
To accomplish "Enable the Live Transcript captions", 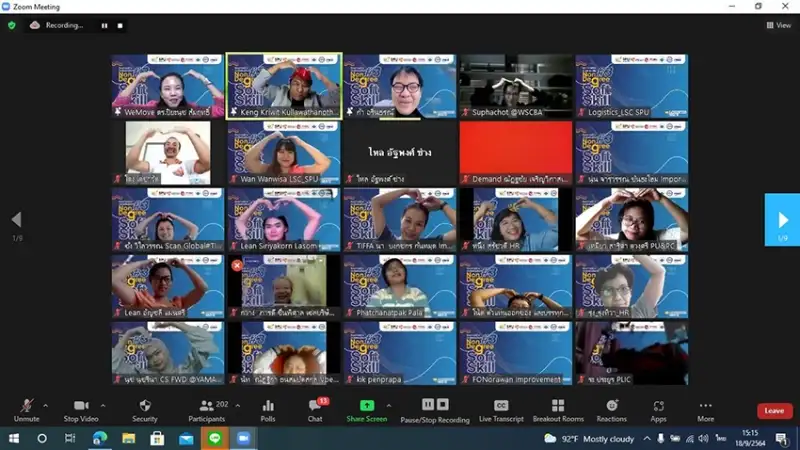I will tap(501, 410).
